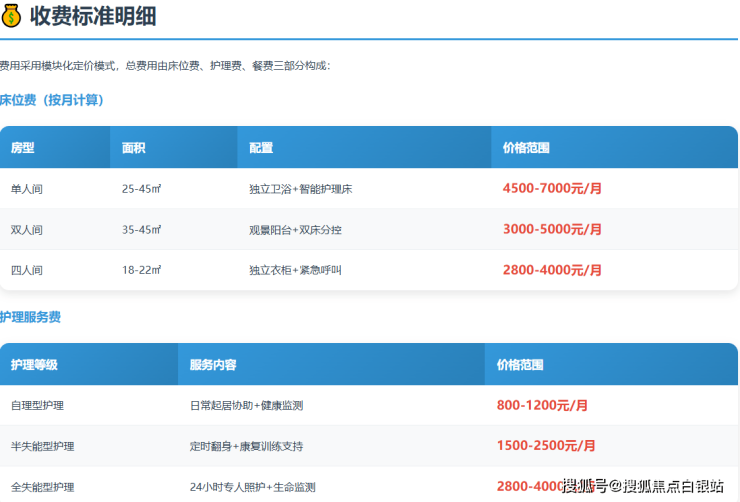Select the 双人间 row label
The height and width of the screenshot is (502, 740).
point(27,229)
